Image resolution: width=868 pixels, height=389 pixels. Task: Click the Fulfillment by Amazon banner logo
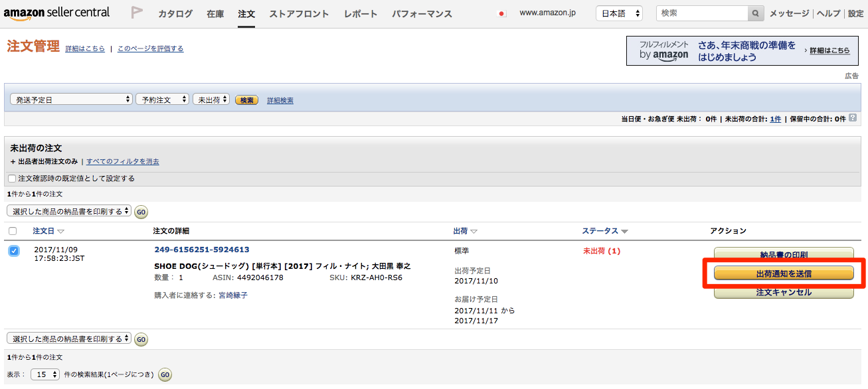click(x=664, y=50)
